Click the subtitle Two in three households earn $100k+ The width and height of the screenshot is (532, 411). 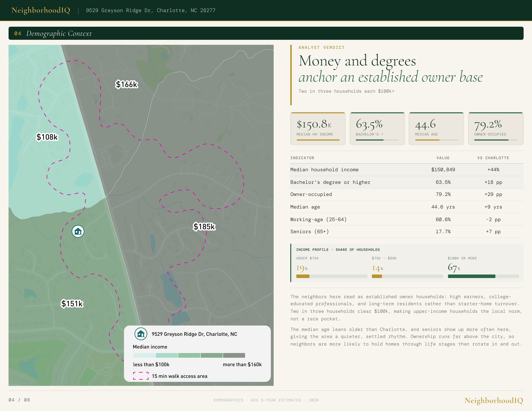click(346, 91)
